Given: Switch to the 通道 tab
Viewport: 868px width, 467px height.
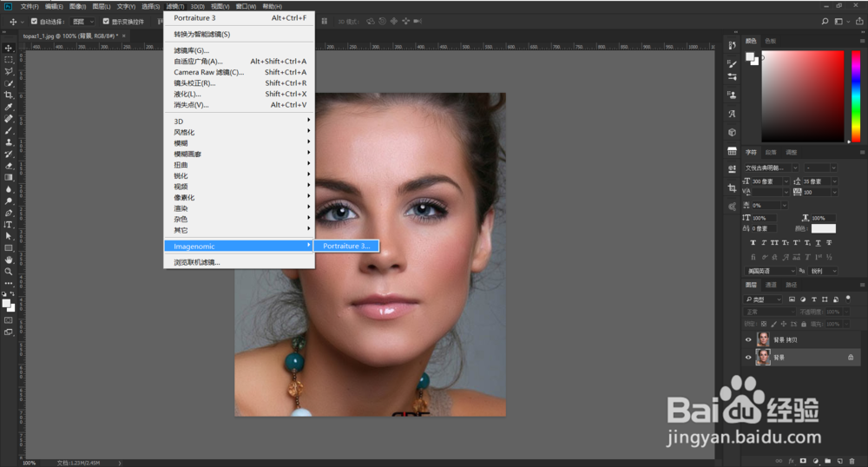Looking at the screenshot, I should pos(771,285).
